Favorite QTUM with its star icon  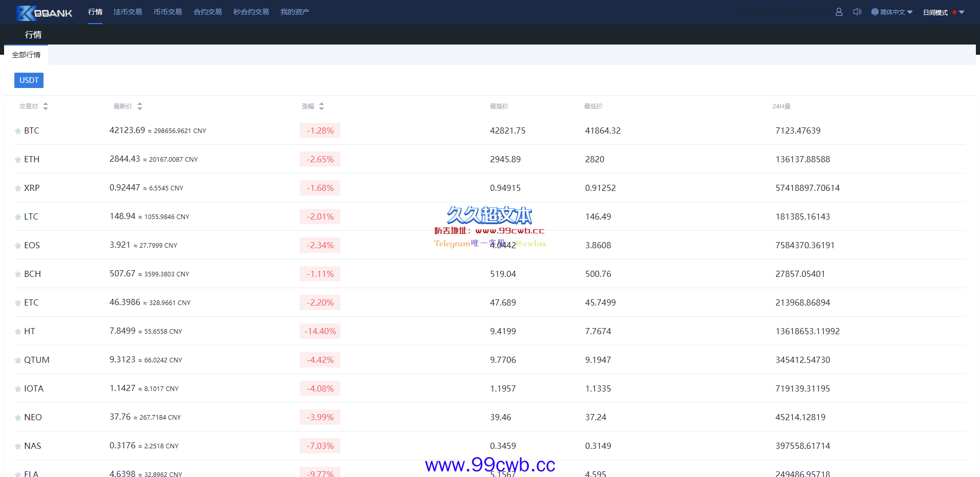(18, 360)
